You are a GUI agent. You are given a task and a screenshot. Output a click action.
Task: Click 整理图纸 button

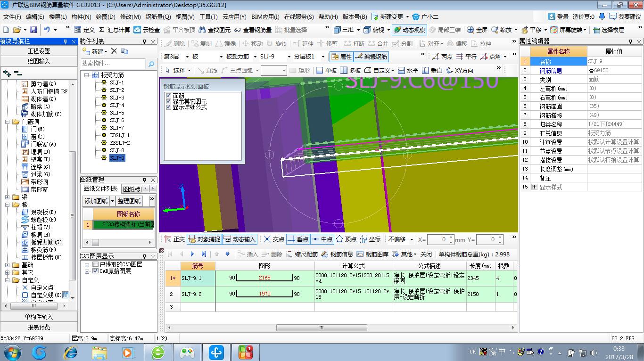(x=130, y=201)
